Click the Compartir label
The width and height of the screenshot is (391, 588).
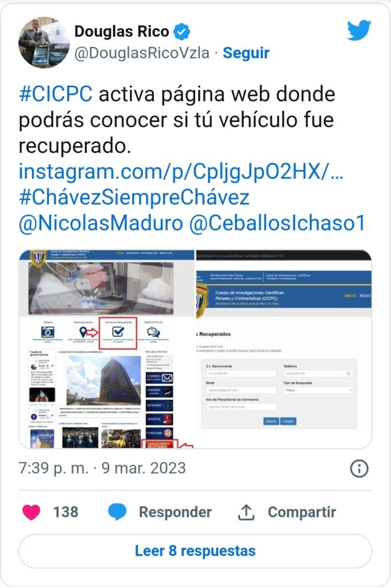[302, 512]
